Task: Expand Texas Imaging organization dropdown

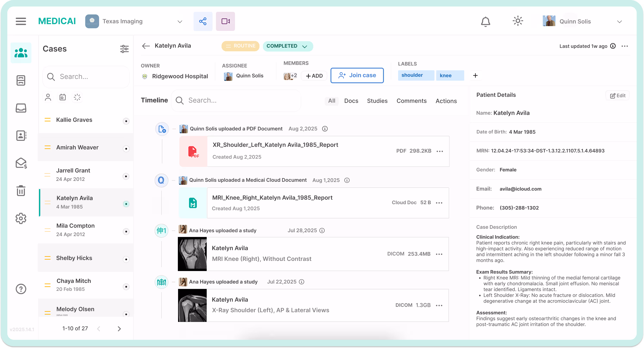Action: click(180, 22)
